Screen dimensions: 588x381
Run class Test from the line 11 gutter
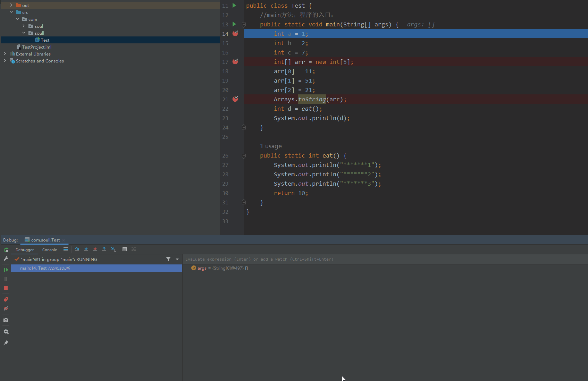234,6
